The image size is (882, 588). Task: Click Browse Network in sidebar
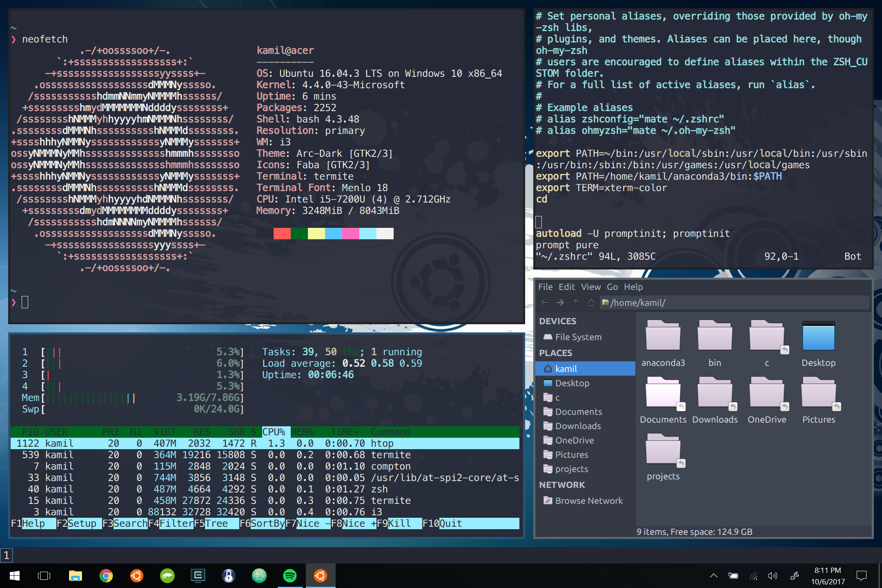click(585, 501)
